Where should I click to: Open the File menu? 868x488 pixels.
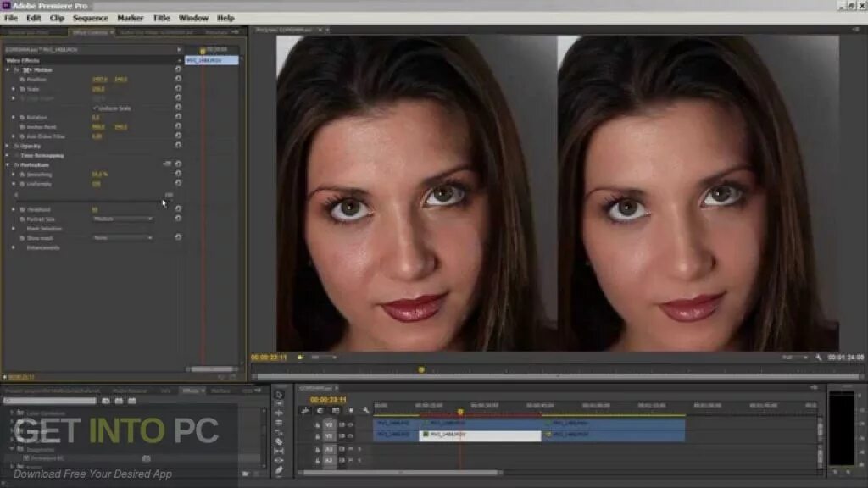click(x=10, y=18)
